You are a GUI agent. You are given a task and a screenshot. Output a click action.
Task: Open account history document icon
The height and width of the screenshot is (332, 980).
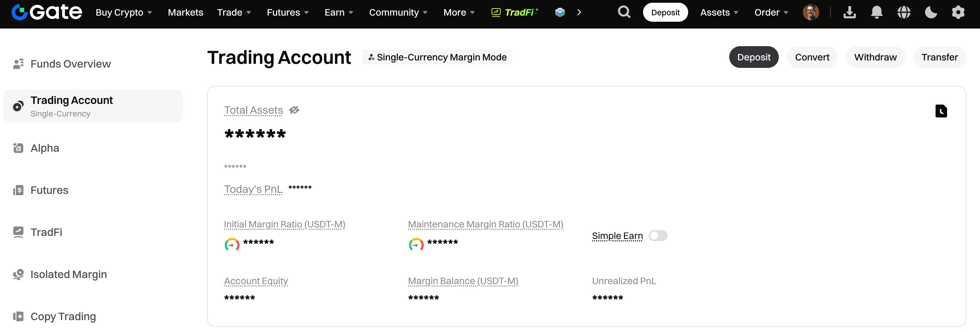coord(941,111)
